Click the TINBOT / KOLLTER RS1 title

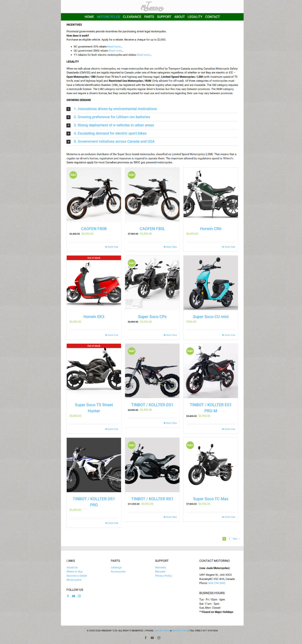coord(152,499)
